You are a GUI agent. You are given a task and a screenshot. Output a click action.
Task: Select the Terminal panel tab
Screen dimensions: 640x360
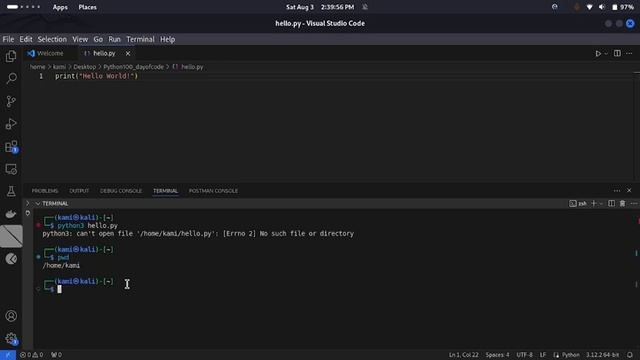pos(165,191)
